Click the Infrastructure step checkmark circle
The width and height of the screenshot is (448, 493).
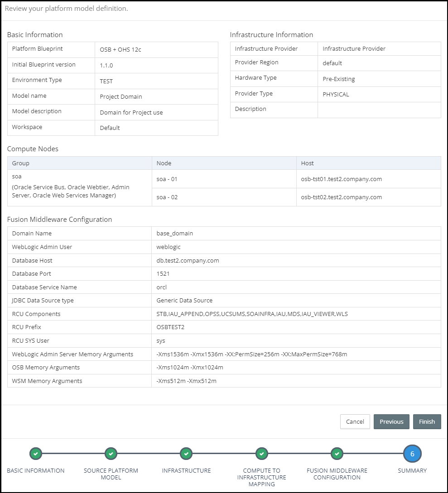(x=186, y=453)
